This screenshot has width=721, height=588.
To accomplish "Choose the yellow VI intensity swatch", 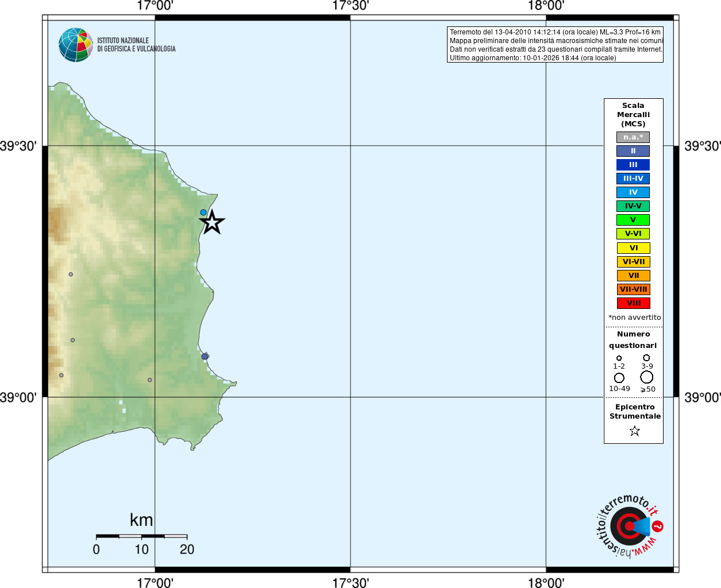I will (633, 248).
